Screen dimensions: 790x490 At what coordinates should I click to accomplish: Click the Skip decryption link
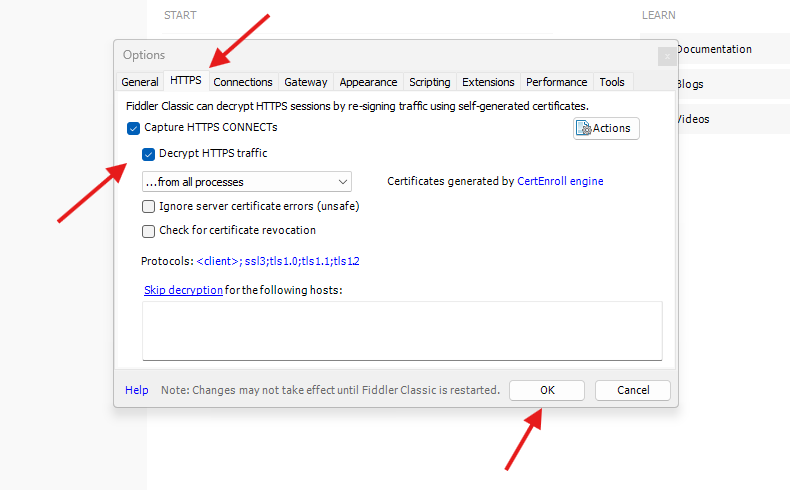(183, 291)
